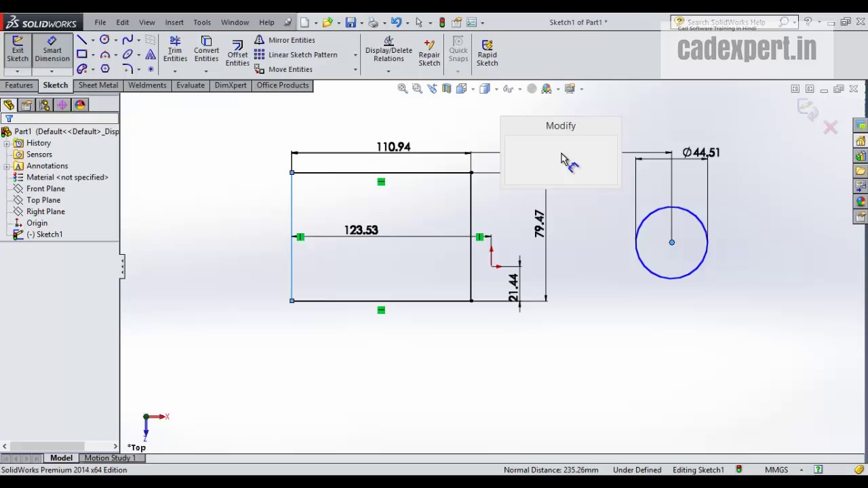Open the Exit Sketch dropdown arrow
Viewport: 868px width, 488px height.
point(18,70)
